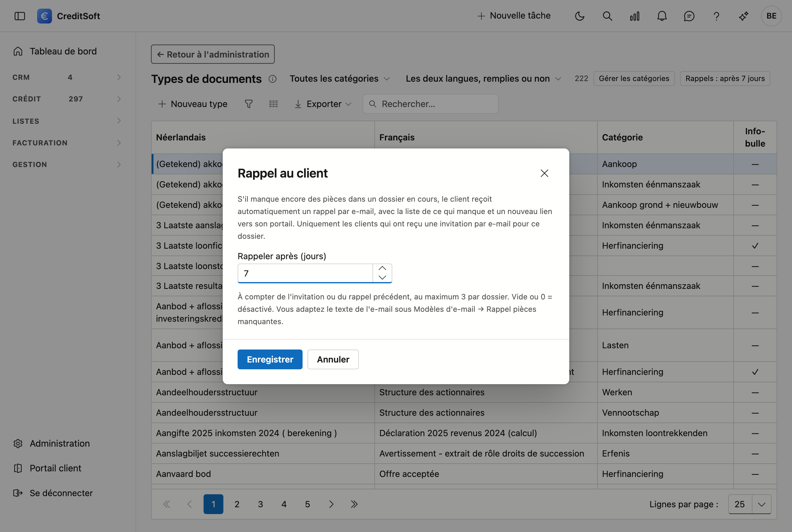The image size is (792, 532).
Task: Click Nouvelle tâche in top bar
Action: click(x=514, y=15)
